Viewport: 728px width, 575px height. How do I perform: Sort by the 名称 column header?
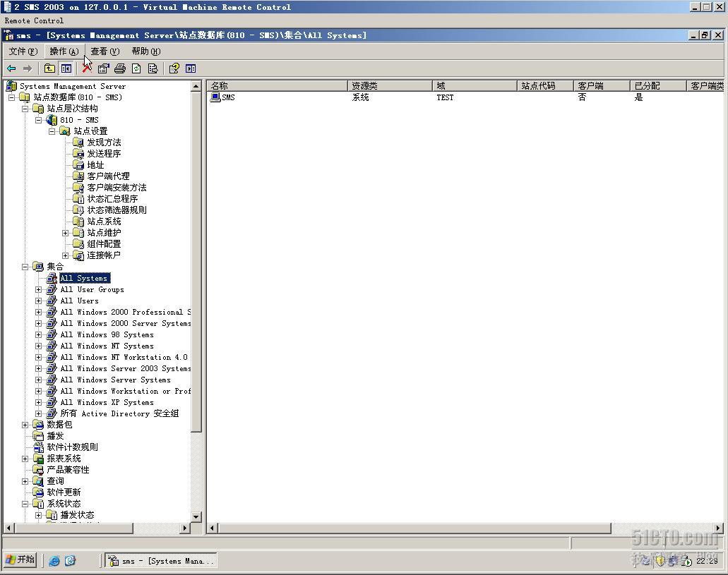click(x=278, y=86)
